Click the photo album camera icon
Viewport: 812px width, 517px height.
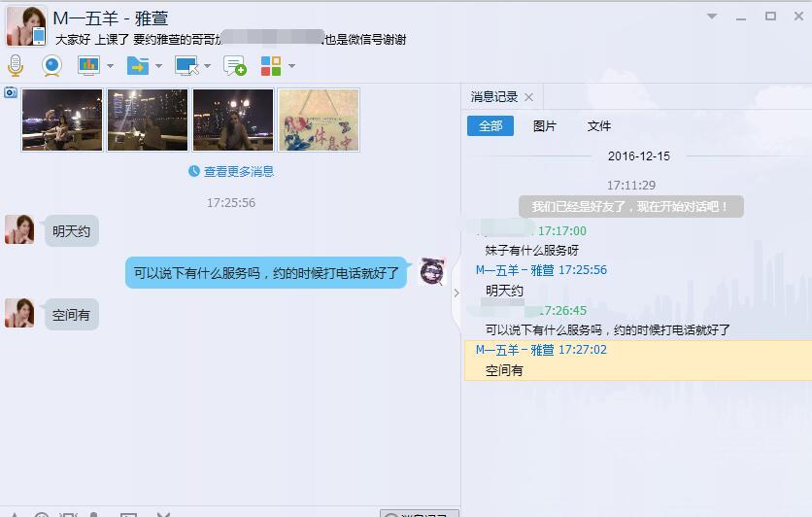(x=11, y=92)
